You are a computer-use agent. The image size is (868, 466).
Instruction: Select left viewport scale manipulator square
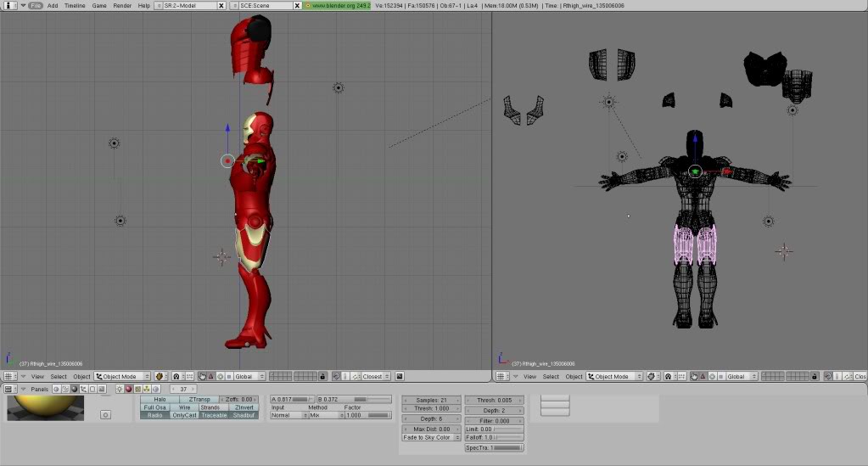(228, 376)
